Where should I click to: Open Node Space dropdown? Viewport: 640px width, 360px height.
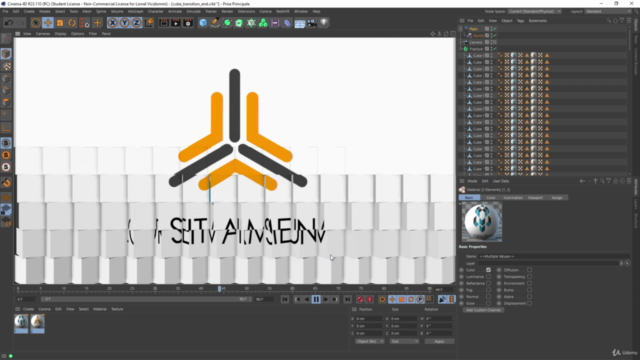pos(534,11)
